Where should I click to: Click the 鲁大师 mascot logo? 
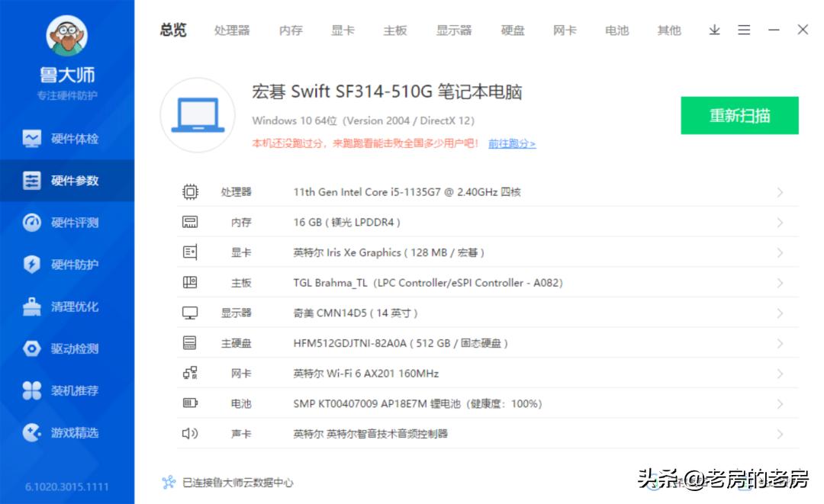[69, 36]
